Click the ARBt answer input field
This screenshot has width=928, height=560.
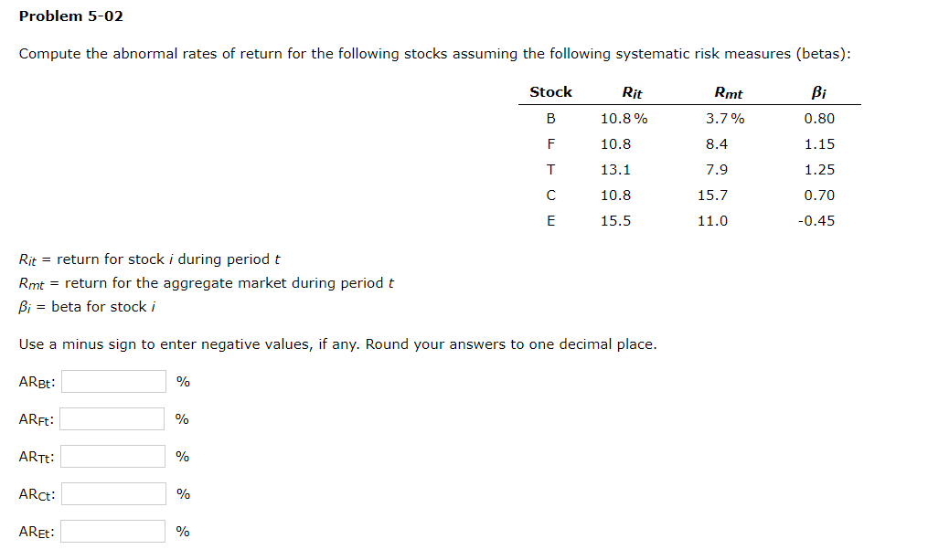112,381
